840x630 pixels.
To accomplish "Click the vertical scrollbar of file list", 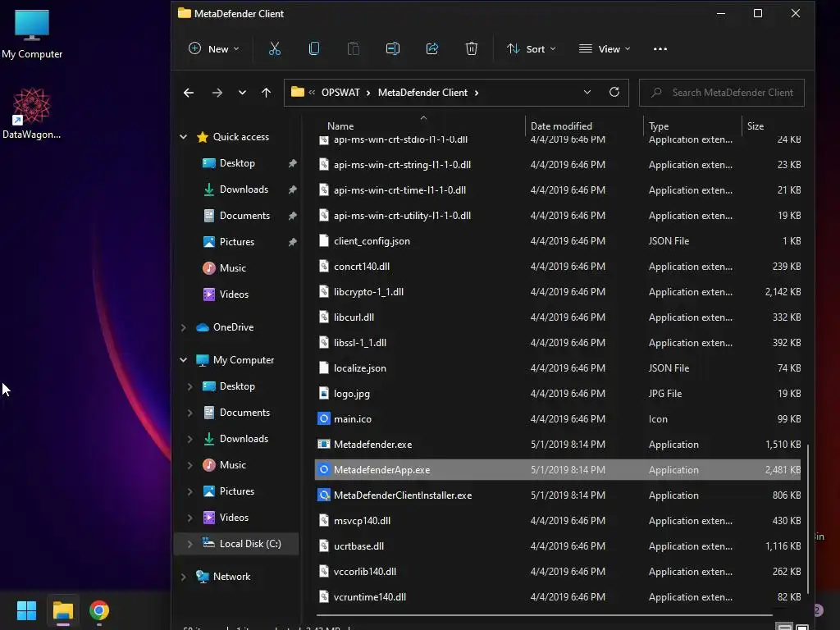I will point(808,518).
